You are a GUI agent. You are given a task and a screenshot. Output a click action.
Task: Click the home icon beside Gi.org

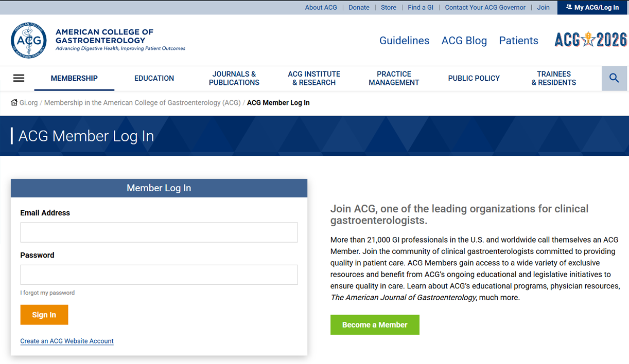point(14,102)
